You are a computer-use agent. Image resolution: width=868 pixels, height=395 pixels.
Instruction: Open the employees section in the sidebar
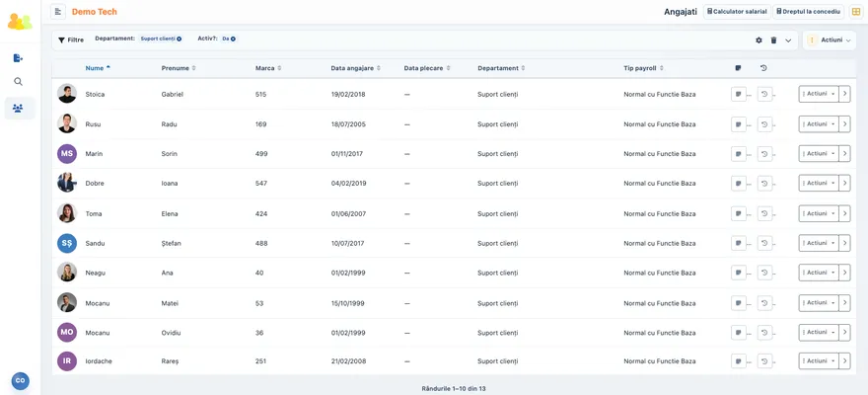[18, 108]
